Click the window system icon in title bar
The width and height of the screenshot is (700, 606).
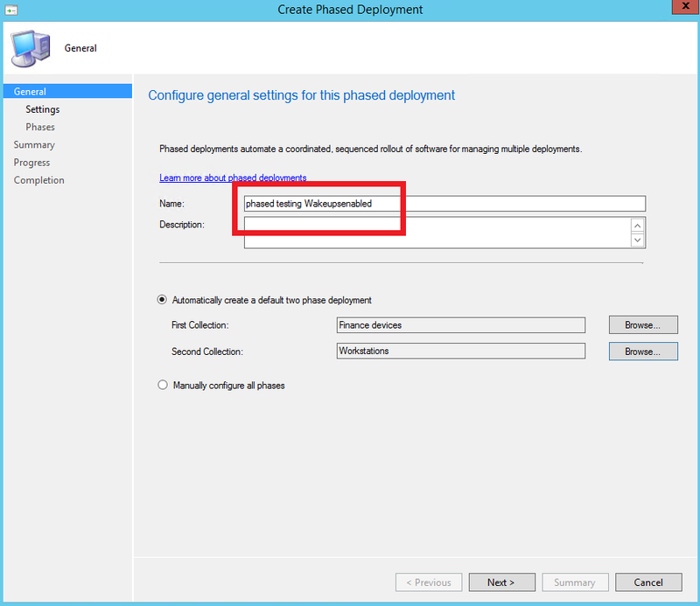point(11,10)
